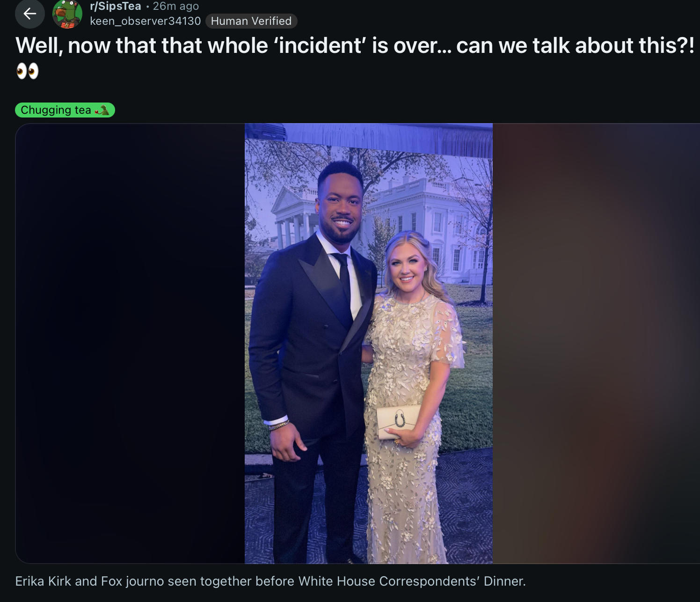Open the SipsTea community avatar icon
This screenshot has width=700, height=602.
coord(67,14)
